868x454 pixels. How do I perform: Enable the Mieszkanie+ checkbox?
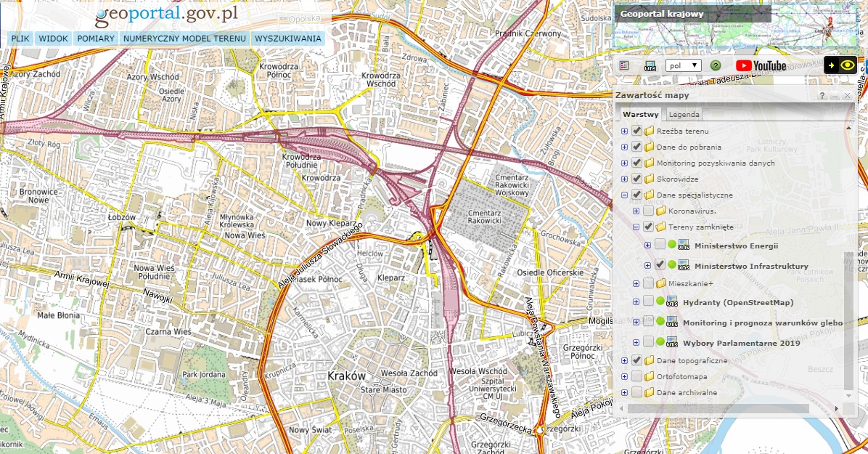(x=648, y=283)
